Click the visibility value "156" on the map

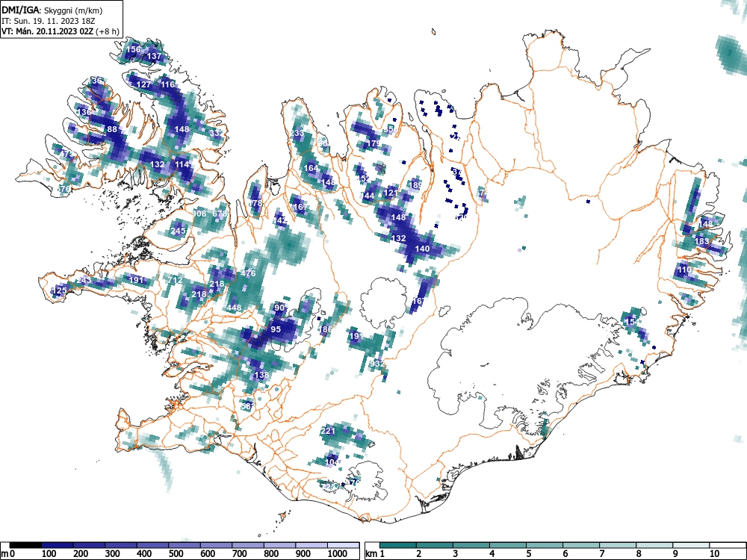point(134,49)
